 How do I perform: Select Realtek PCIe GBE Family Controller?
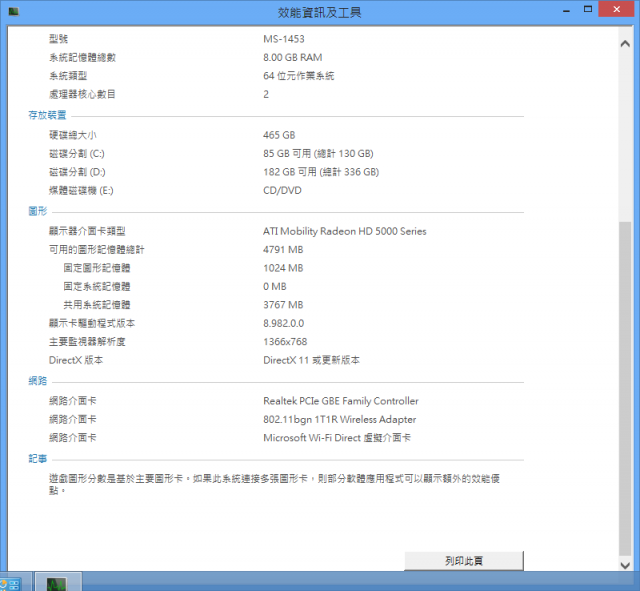341,401
